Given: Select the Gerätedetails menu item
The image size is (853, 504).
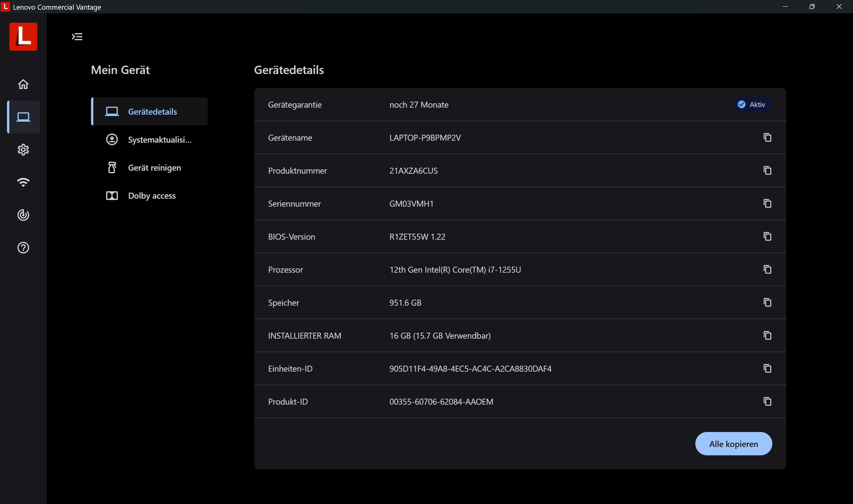Looking at the screenshot, I should click(x=149, y=111).
